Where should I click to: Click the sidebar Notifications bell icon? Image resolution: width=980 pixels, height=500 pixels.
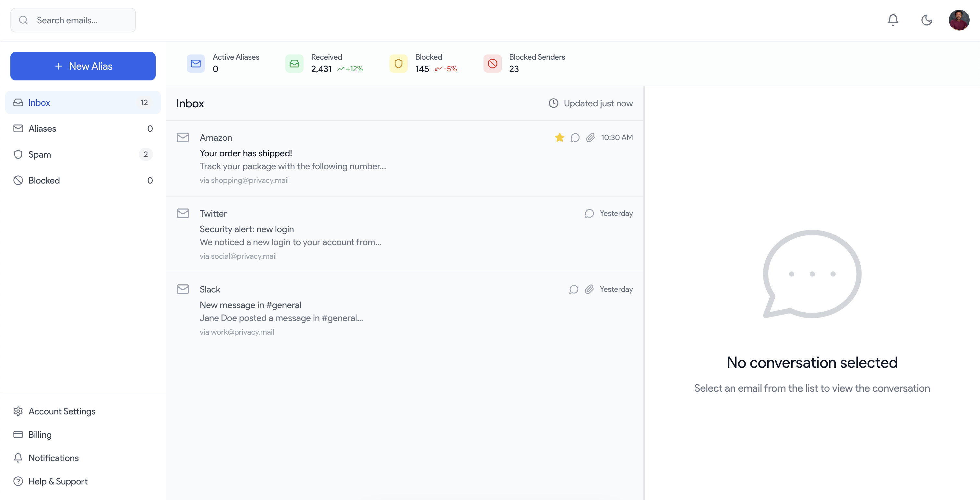[x=18, y=458]
